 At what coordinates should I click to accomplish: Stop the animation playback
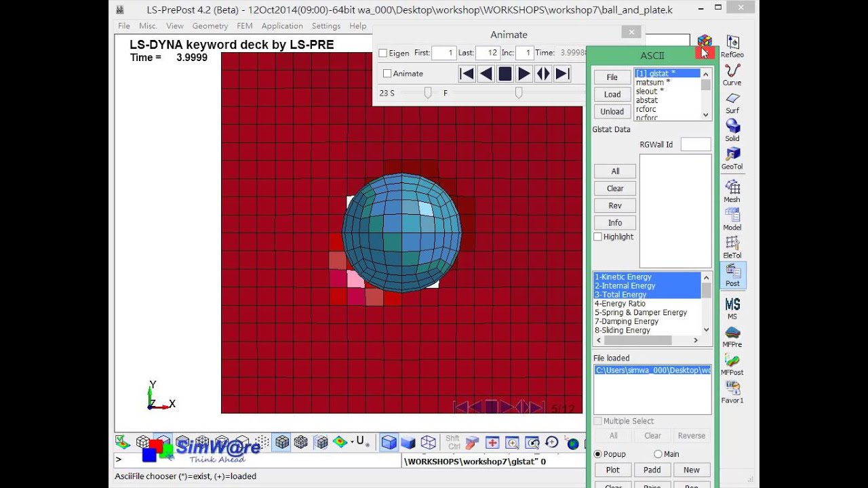point(505,74)
